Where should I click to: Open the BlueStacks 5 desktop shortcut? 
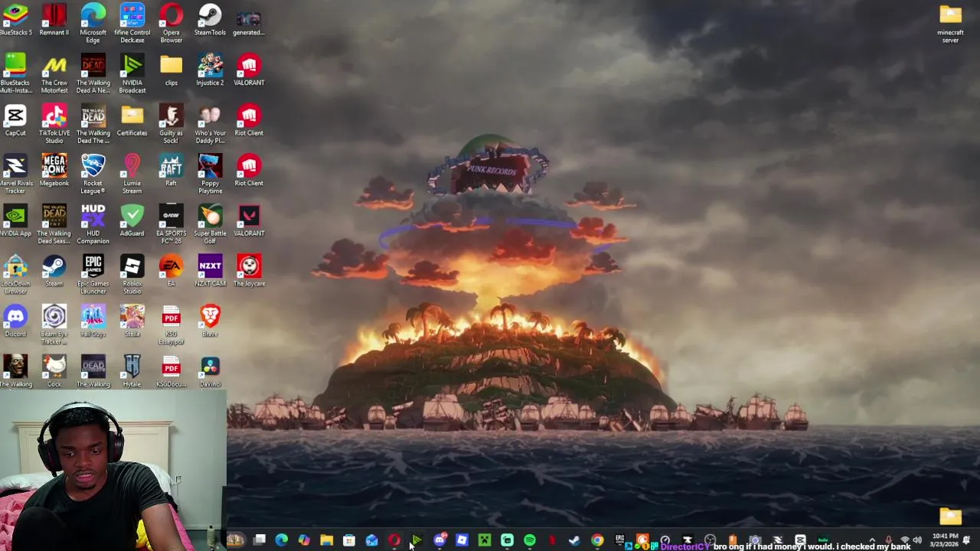[15, 20]
